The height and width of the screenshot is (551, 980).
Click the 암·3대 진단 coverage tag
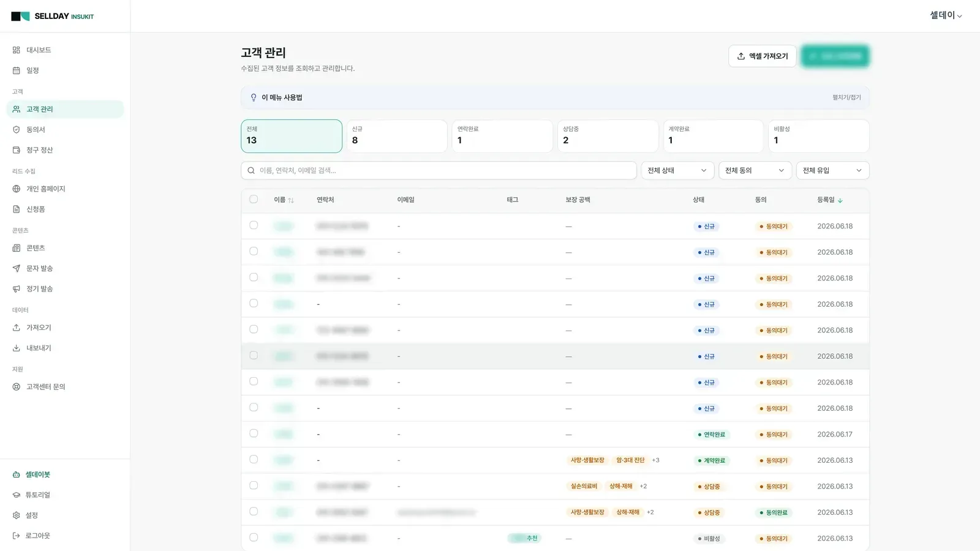click(x=630, y=460)
